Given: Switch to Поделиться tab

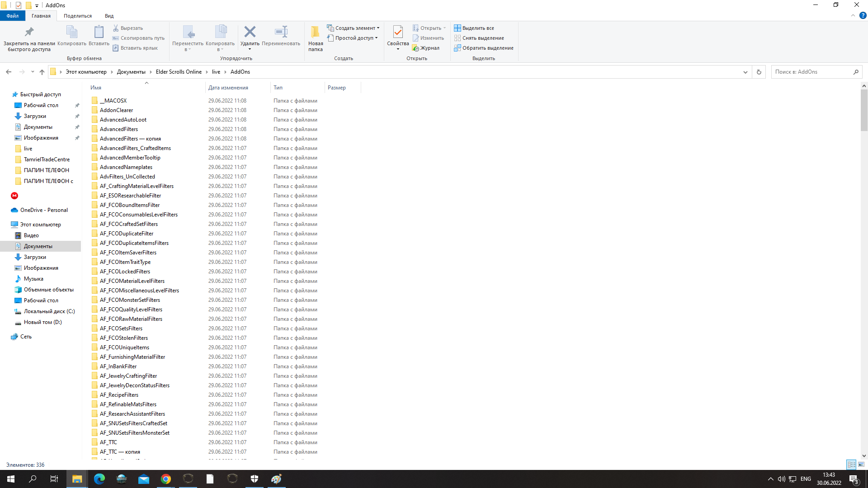Looking at the screenshot, I should coord(78,16).
